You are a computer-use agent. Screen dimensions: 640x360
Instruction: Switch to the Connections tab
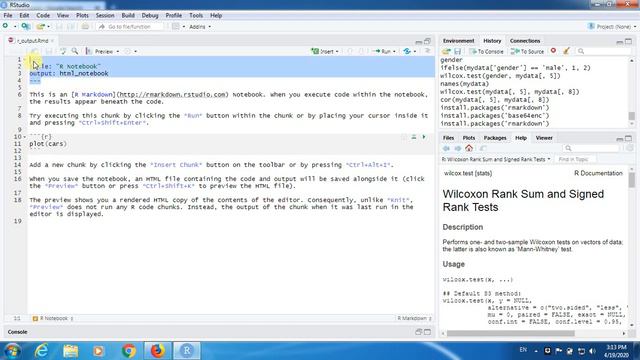(525, 41)
